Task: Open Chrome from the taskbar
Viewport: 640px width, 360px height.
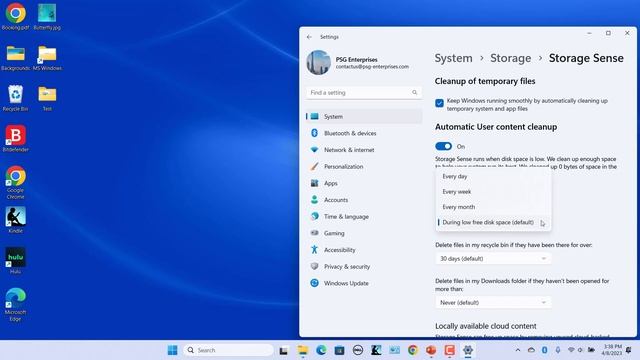Action: coord(413,350)
